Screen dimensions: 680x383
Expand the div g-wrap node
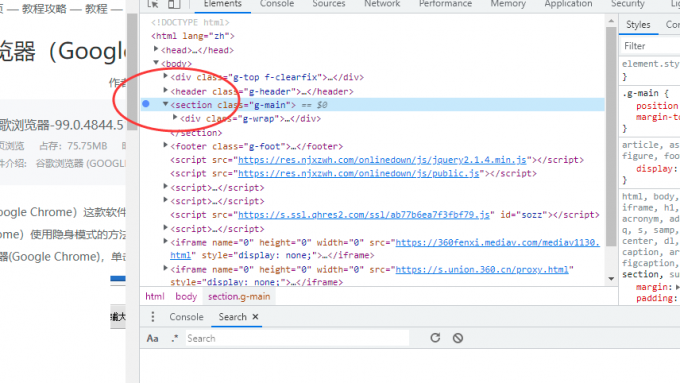(175, 118)
